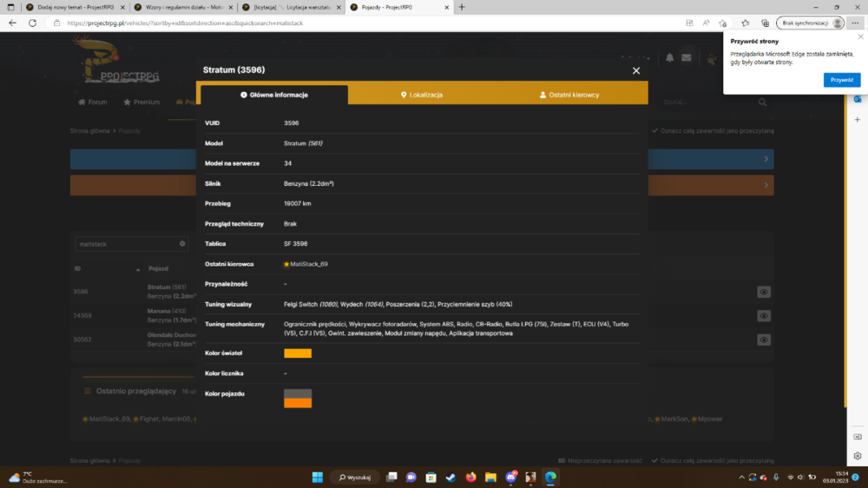The image size is (868, 488).
Task: Click the Strona główna breadcrumb link at top
Action: coord(89,131)
